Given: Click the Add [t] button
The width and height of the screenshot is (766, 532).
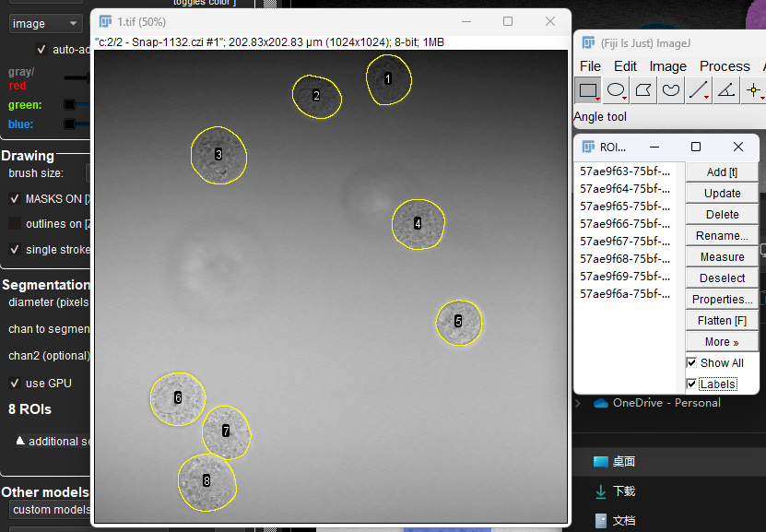Looking at the screenshot, I should click(x=722, y=172).
